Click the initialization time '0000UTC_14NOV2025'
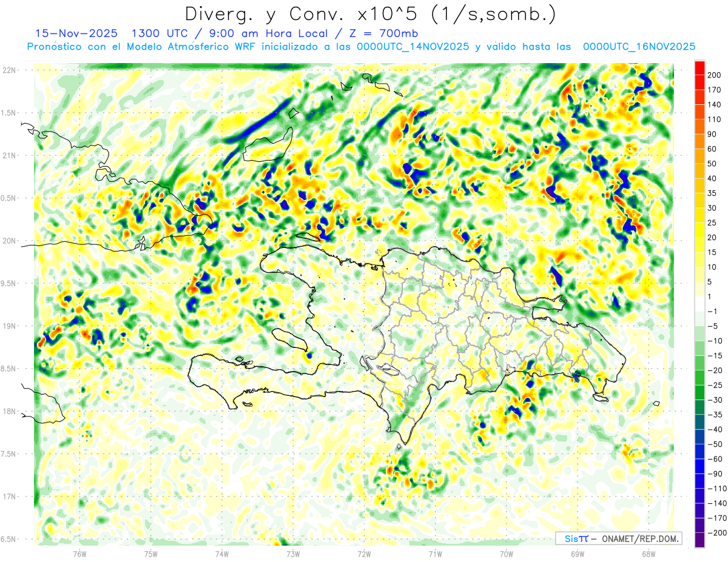Image resolution: width=728 pixels, height=562 pixels. point(413,47)
